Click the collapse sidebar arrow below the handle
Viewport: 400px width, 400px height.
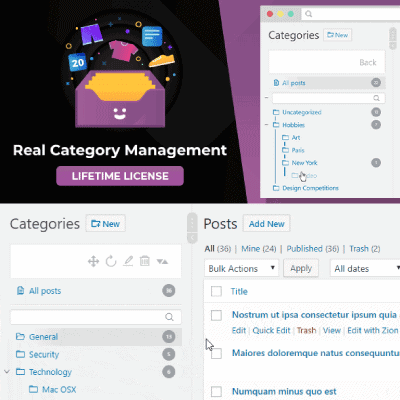pos(192,238)
